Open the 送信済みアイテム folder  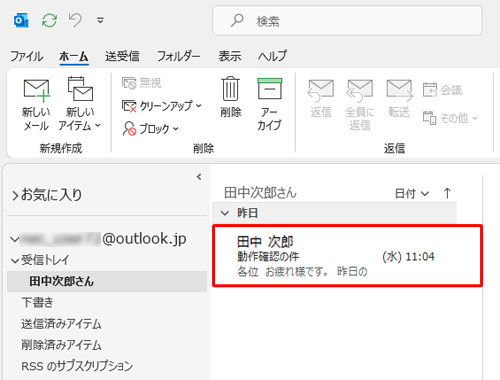tap(61, 324)
